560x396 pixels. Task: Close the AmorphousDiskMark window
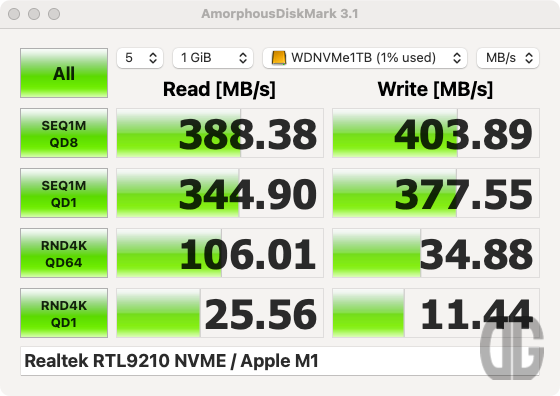14,14
